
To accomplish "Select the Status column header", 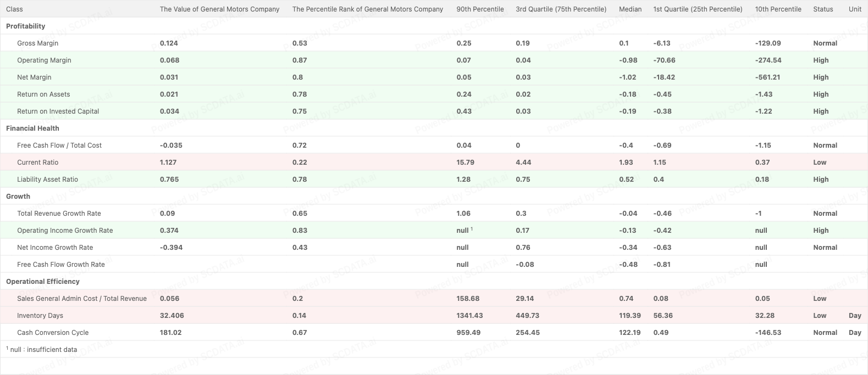I will 823,9.
